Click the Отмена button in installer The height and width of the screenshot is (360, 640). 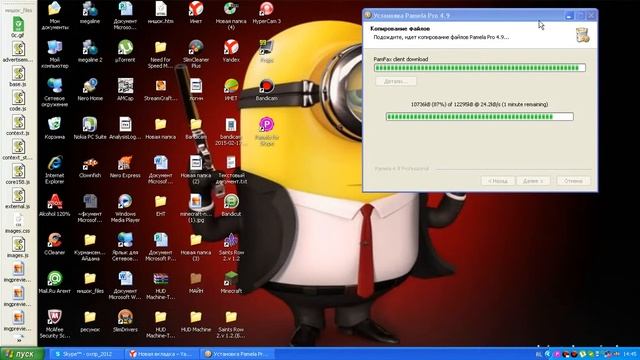coord(573,180)
